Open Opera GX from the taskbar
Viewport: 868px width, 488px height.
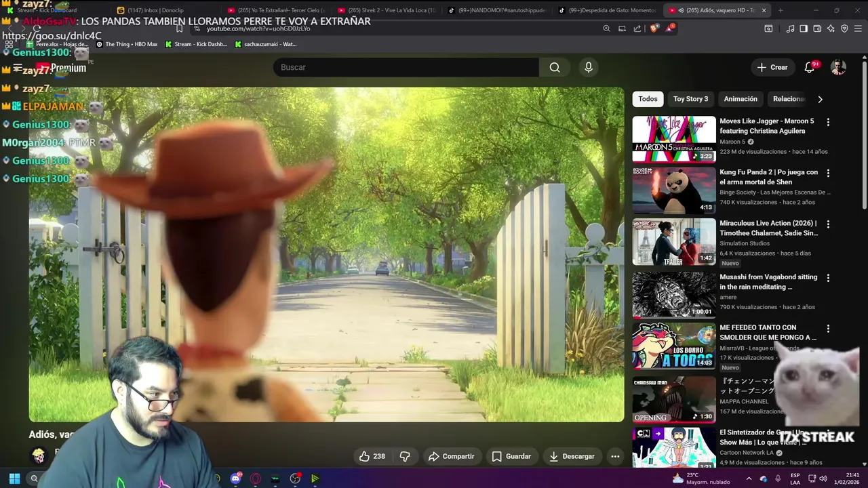pyautogui.click(x=255, y=479)
